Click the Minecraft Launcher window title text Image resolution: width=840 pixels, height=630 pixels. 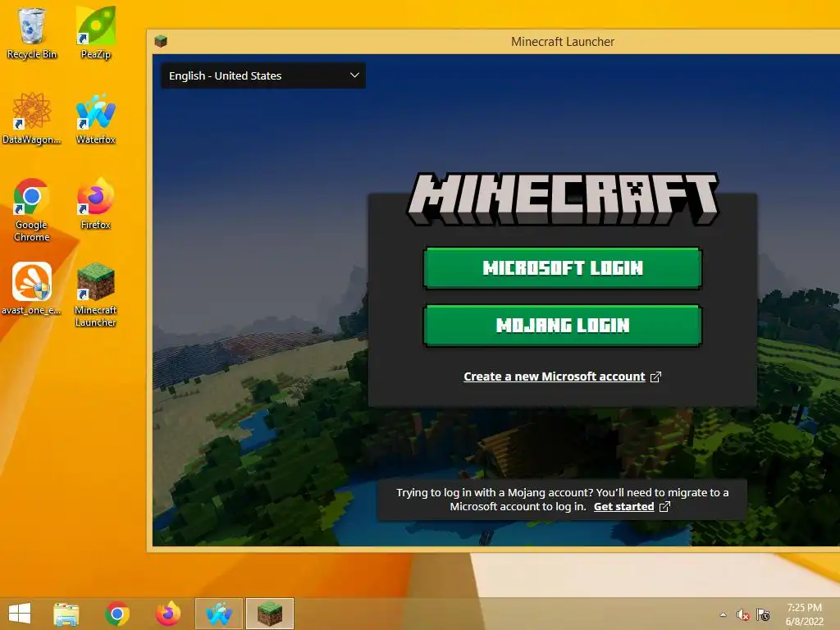click(563, 41)
